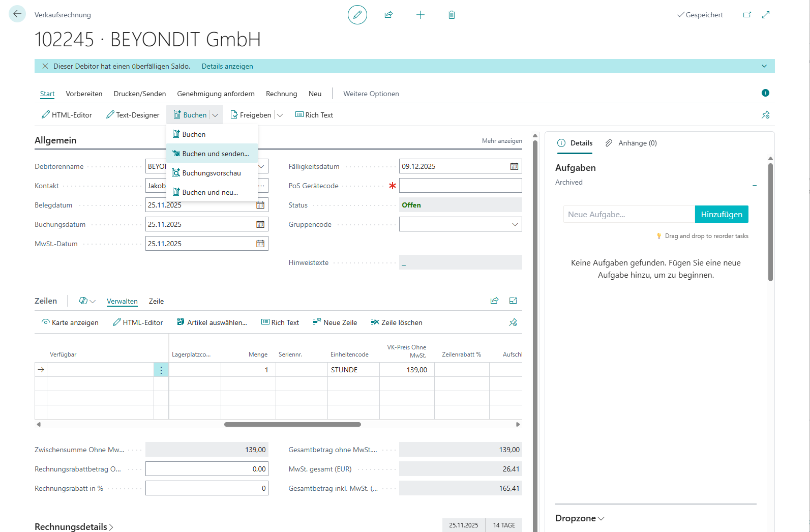Switch to the Anhänge tab
Screen dimensions: 810x532
[632, 143]
